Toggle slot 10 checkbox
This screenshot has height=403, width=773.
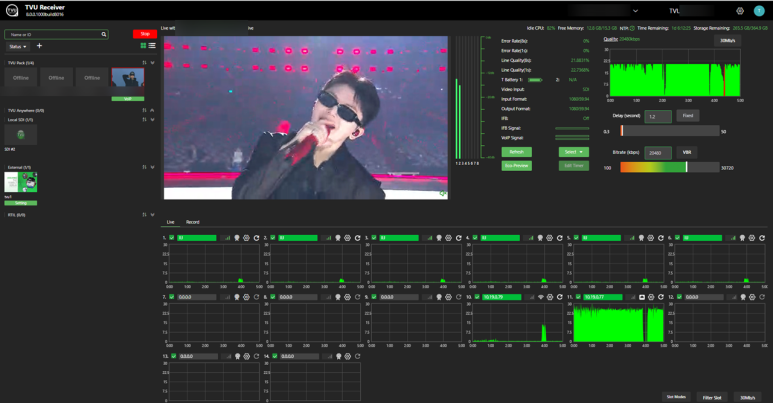(477, 297)
